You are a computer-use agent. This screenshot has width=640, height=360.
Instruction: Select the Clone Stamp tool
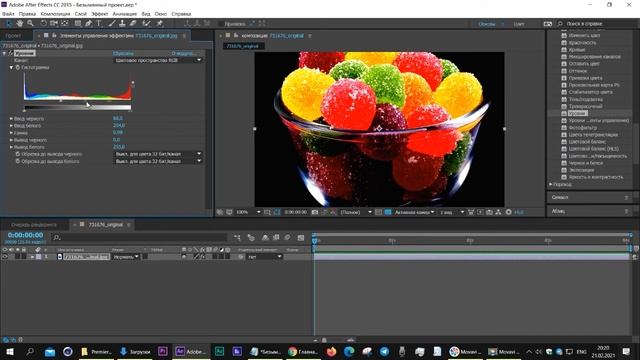click(x=122, y=24)
